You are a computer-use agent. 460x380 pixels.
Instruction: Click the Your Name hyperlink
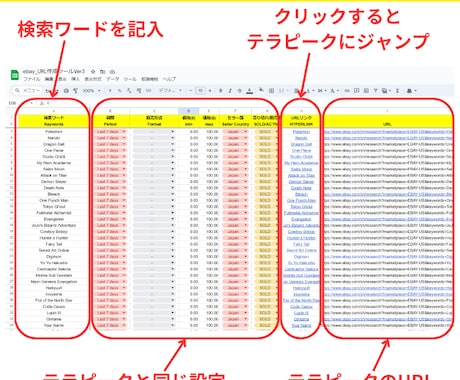click(301, 325)
